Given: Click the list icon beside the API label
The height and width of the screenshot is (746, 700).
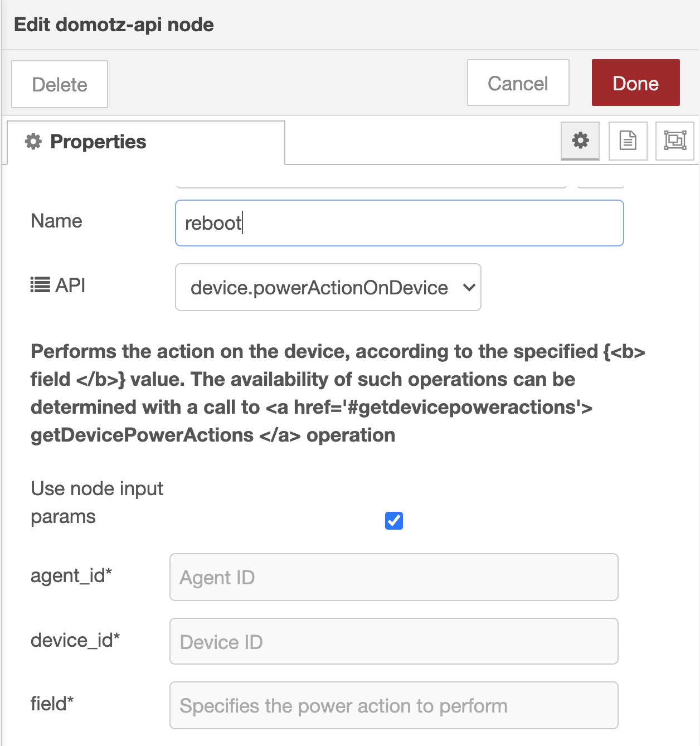Looking at the screenshot, I should coord(40,285).
